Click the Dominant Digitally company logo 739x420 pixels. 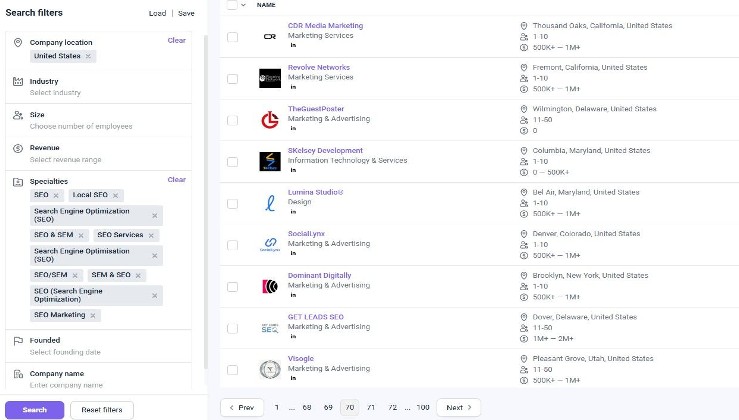click(269, 286)
